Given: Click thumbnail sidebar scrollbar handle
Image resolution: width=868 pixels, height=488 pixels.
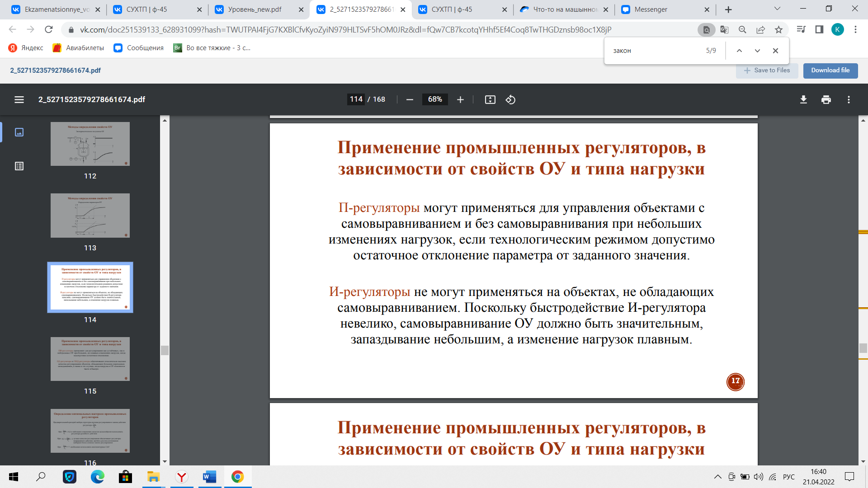Looking at the screenshot, I should [x=165, y=351].
